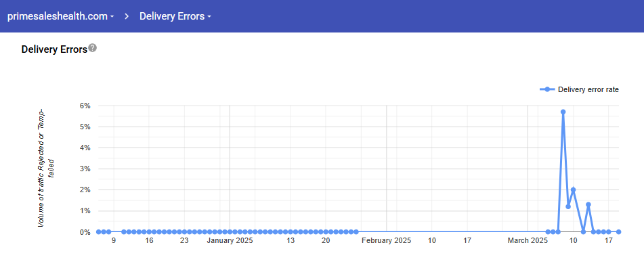
Task: Click the breadcrumb chevron separator arrow
Action: click(127, 16)
